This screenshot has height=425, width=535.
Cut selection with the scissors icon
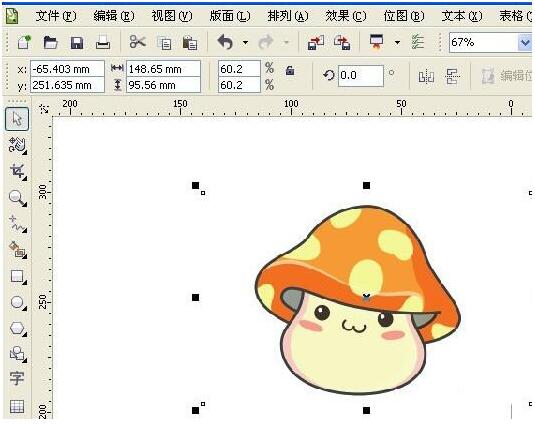click(x=137, y=42)
